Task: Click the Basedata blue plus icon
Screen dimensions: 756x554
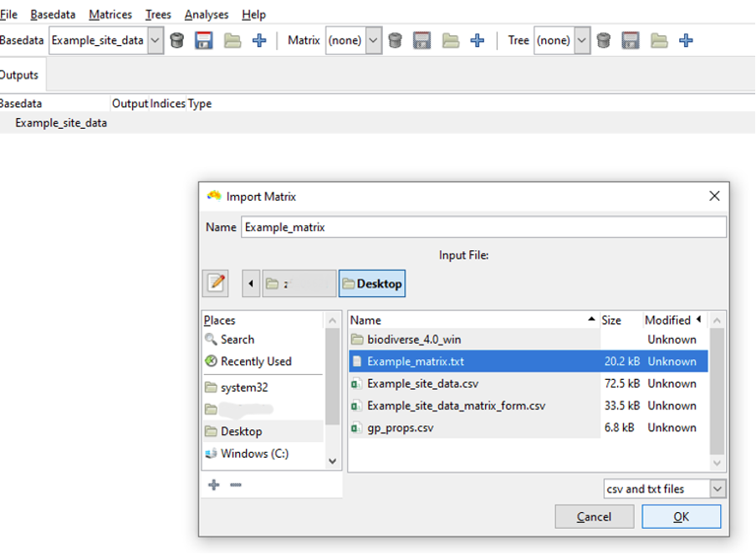Action: pos(259,40)
